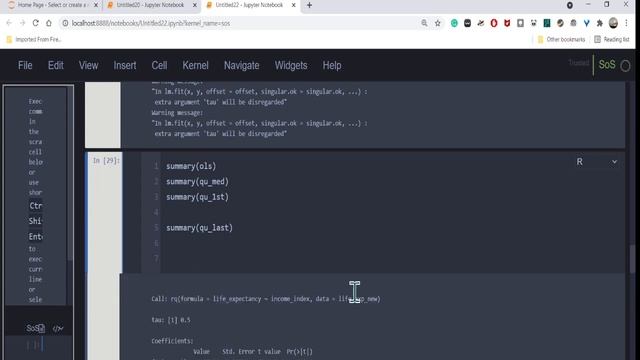
Task: Open the Cell menu
Action: tap(159, 65)
